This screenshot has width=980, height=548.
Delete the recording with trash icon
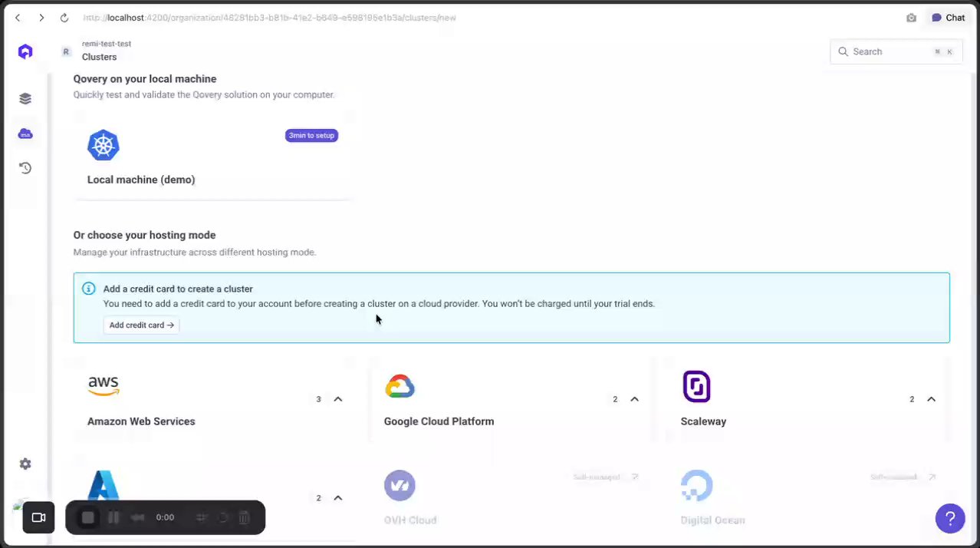point(244,517)
